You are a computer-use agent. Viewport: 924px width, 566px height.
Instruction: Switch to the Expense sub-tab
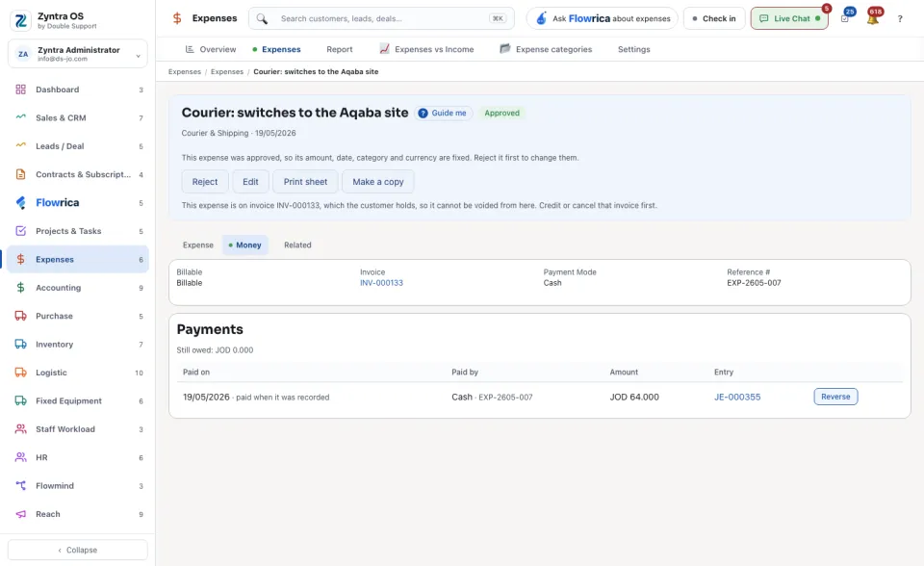point(198,245)
